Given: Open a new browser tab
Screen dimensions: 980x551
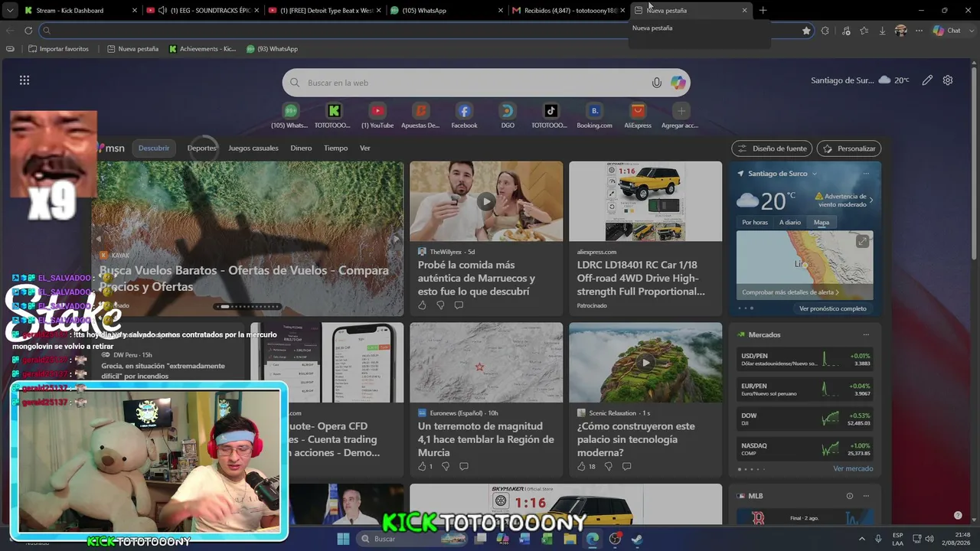Looking at the screenshot, I should coord(763,11).
